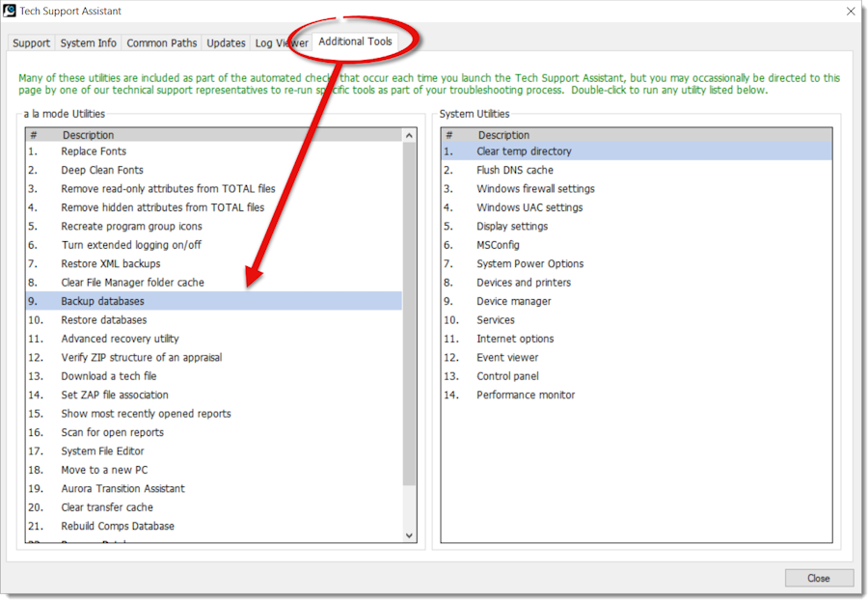Click the a la mode utilities scrollbar thumb
This screenshot has width=868, height=600.
[x=409, y=314]
